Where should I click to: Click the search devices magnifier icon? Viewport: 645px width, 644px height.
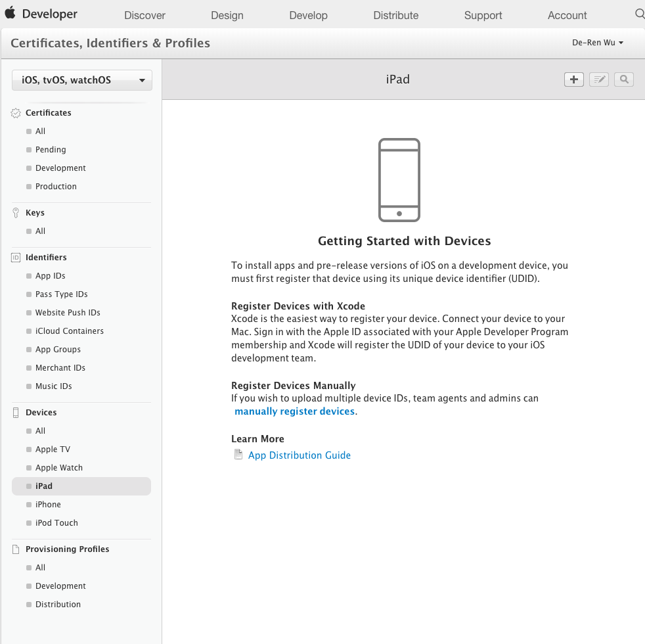(624, 80)
